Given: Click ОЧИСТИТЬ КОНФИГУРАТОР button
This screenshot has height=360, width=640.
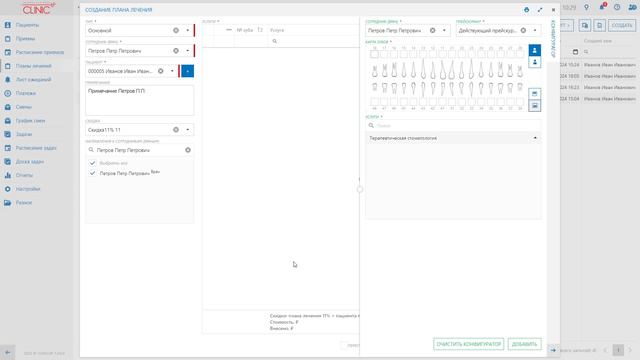Looking at the screenshot, I should click(469, 344).
